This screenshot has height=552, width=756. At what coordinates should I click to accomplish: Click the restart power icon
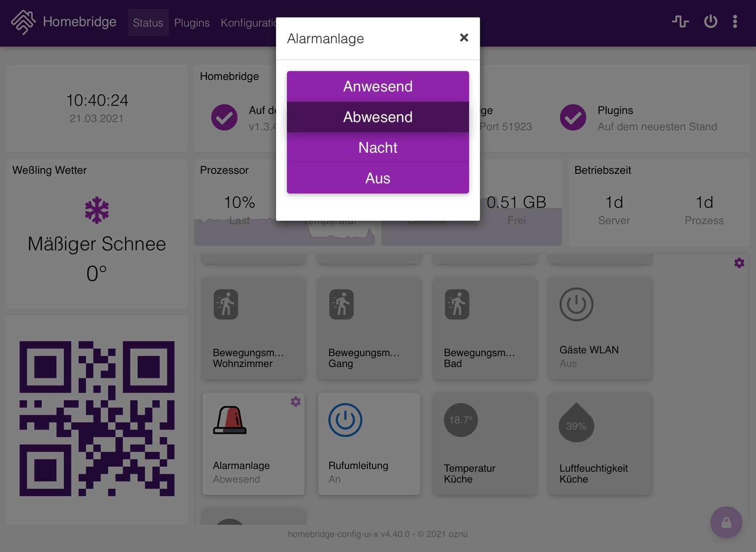pos(710,22)
